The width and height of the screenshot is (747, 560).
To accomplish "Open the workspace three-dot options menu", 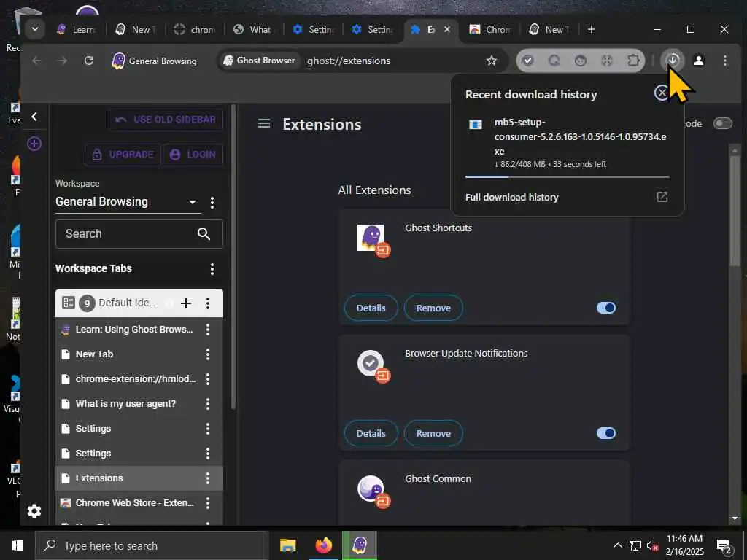I will coord(212,203).
